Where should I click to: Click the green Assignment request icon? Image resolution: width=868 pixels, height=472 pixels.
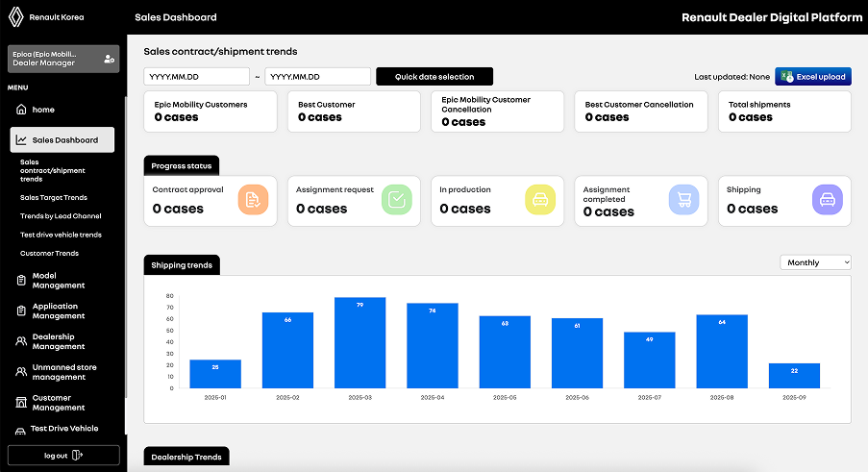pos(395,200)
